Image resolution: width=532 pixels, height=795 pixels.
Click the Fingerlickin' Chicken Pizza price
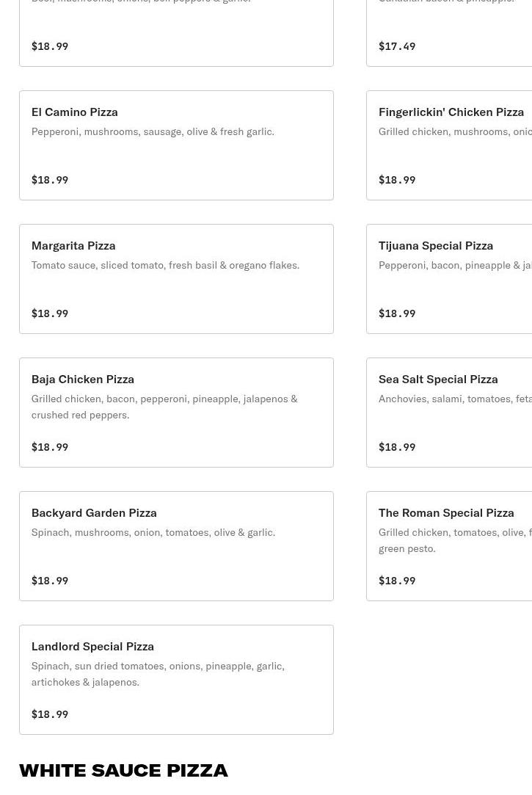[x=397, y=180]
